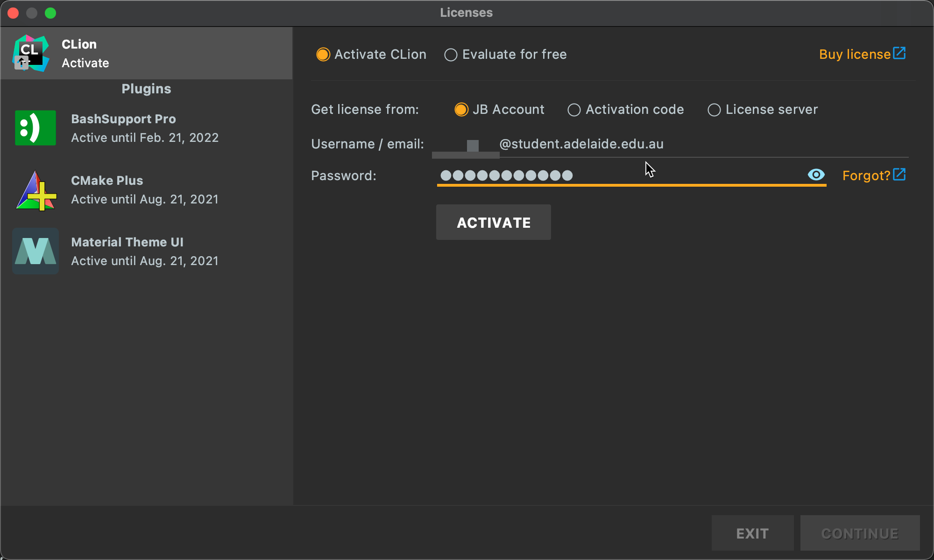Viewport: 934px width, 560px height.
Task: Open the Forgot? password link
Action: (x=866, y=176)
